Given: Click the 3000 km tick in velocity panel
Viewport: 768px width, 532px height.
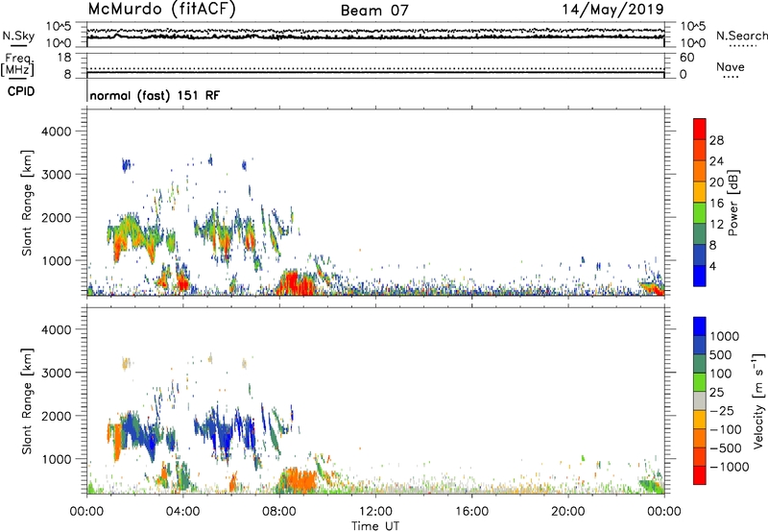Looking at the screenshot, I should (x=57, y=373).
